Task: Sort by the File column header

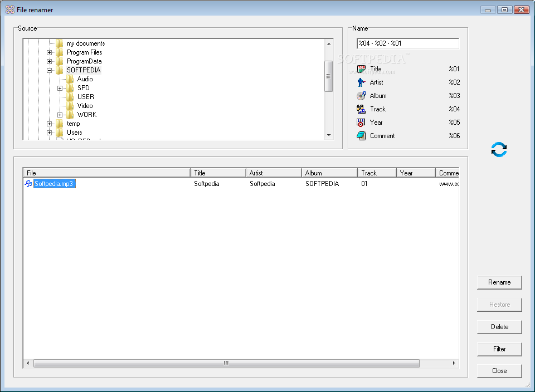Action: [x=106, y=173]
